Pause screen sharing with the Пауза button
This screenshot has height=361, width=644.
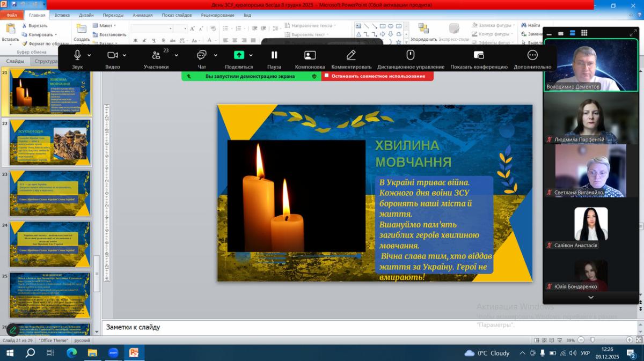(274, 55)
